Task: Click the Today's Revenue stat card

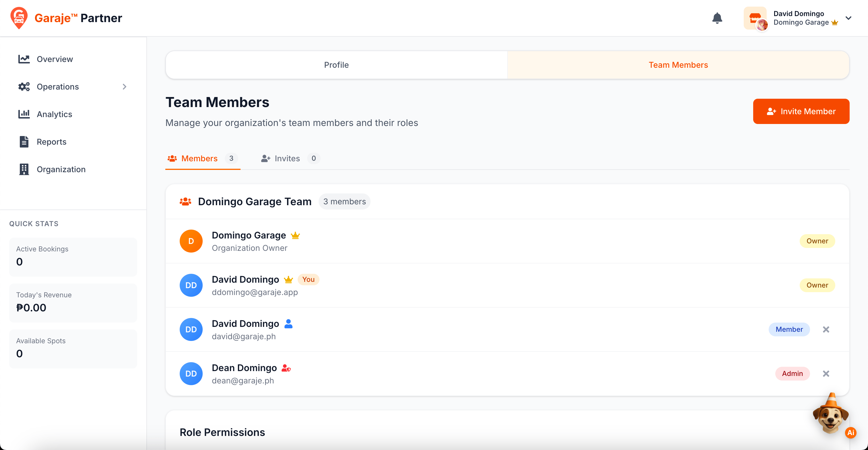Action: (x=73, y=302)
